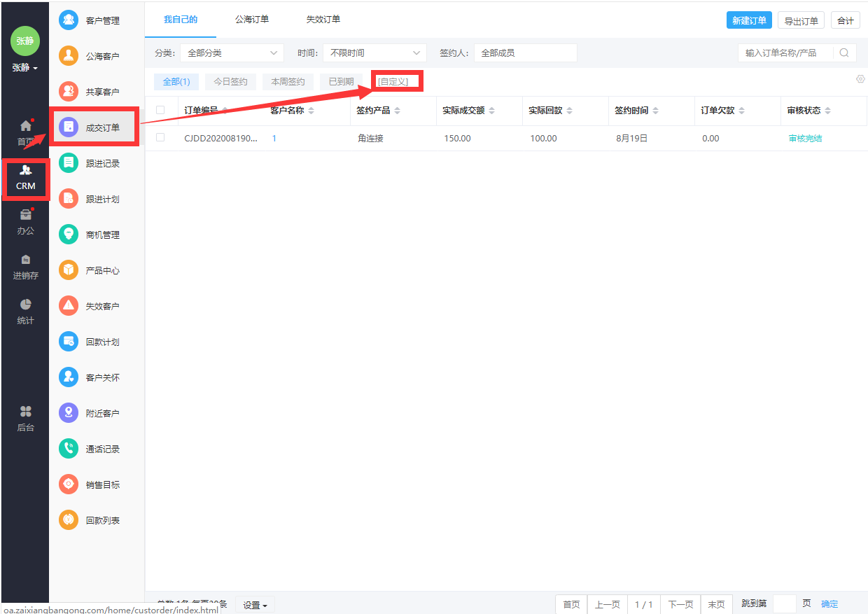Open 附近客户 sidebar icon
Image resolution: width=868 pixels, height=614 pixels.
69,413
